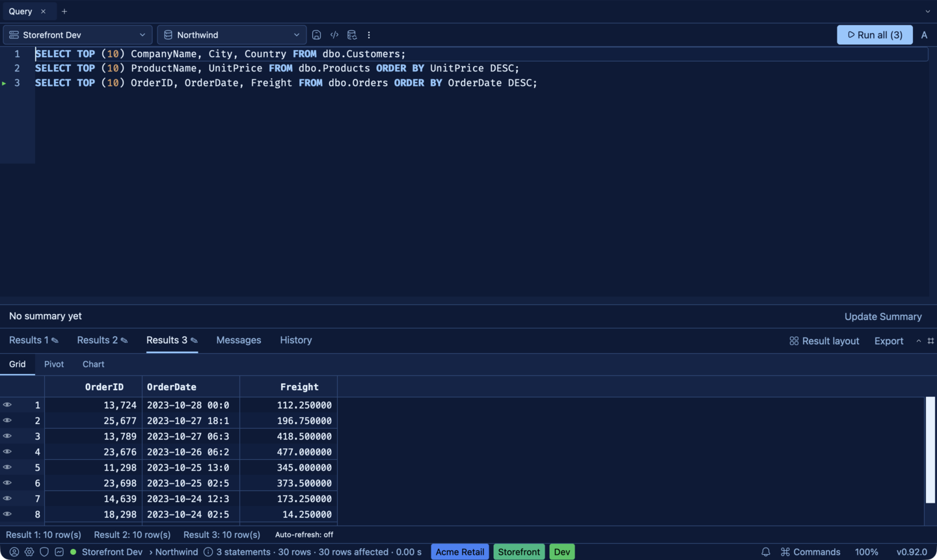Toggle eye icon on result row 8
Screen dimensions: 937x560
tap(7, 514)
